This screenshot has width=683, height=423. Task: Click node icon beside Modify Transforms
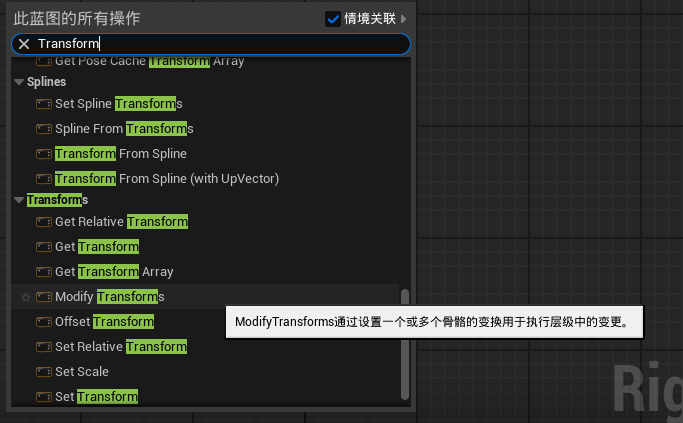tap(44, 297)
